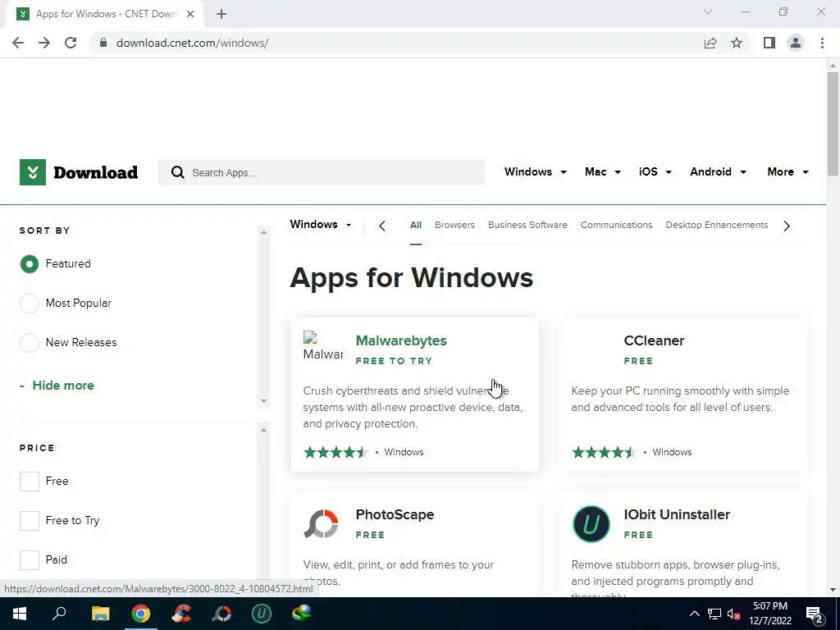Screen dimensions: 840x630
Task: Open the notification center icon
Action: [x=815, y=614]
